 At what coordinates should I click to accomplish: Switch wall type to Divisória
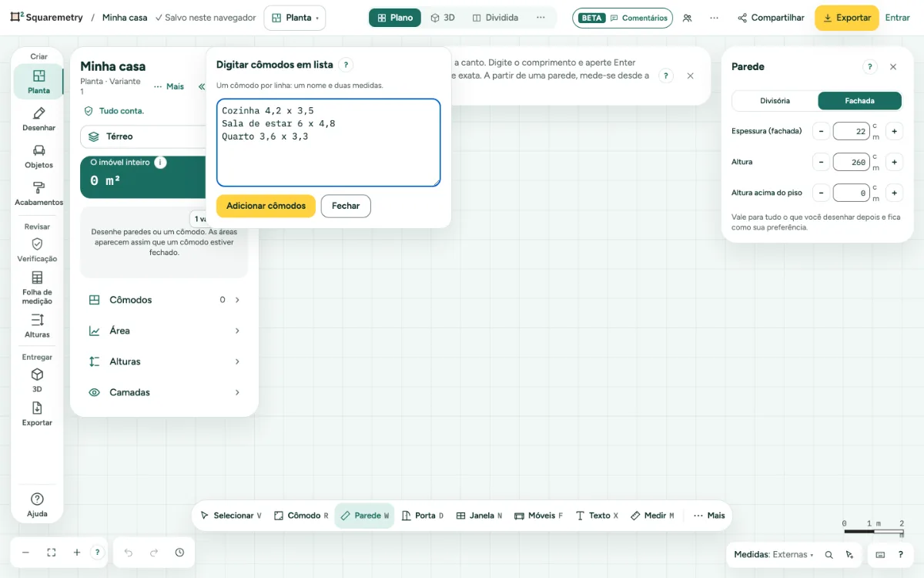point(775,101)
